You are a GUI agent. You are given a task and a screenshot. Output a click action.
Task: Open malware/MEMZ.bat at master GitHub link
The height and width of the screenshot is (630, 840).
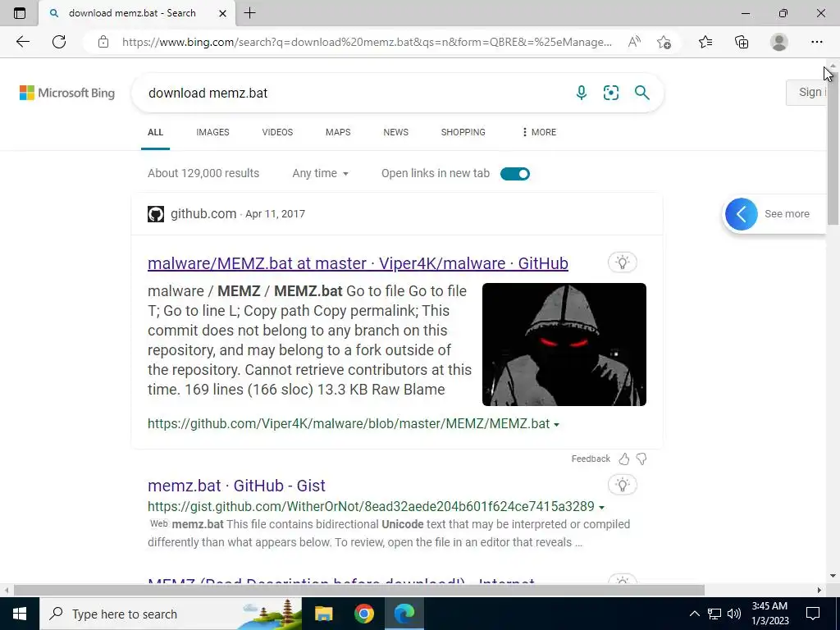pos(358,263)
